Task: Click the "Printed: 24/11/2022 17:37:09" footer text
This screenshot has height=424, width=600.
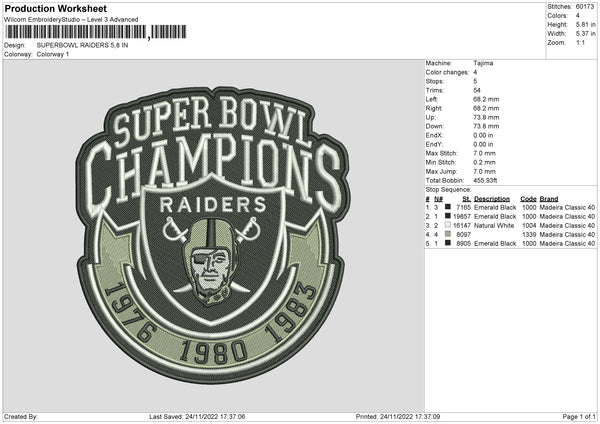Action: (398, 416)
